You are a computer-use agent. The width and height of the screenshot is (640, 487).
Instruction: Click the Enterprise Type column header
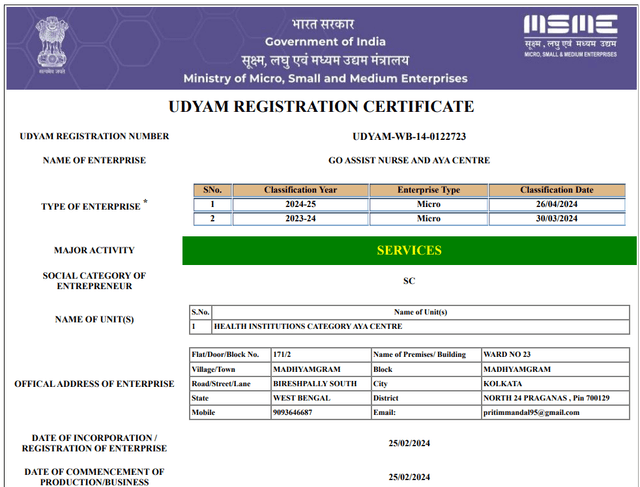[429, 190]
